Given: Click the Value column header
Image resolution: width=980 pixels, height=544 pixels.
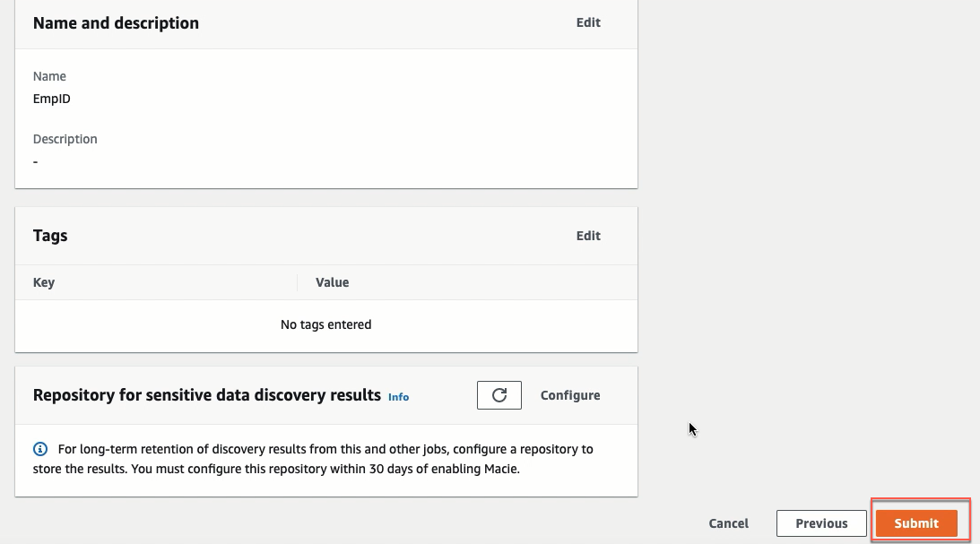Looking at the screenshot, I should pos(332,282).
